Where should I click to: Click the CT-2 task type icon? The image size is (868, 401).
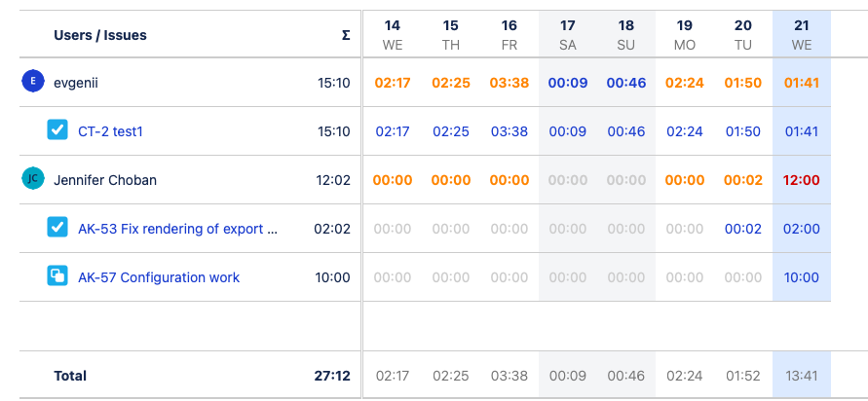point(57,130)
